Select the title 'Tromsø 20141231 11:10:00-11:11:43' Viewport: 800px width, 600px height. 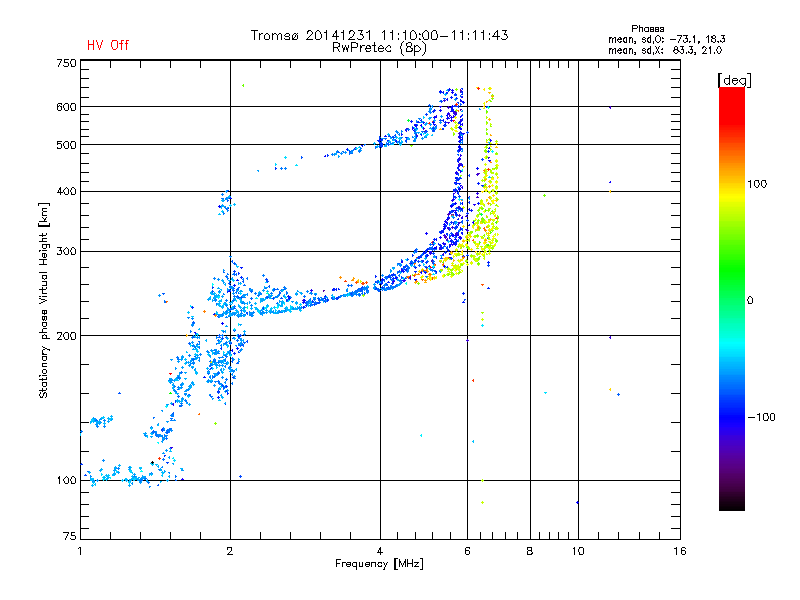coord(380,35)
